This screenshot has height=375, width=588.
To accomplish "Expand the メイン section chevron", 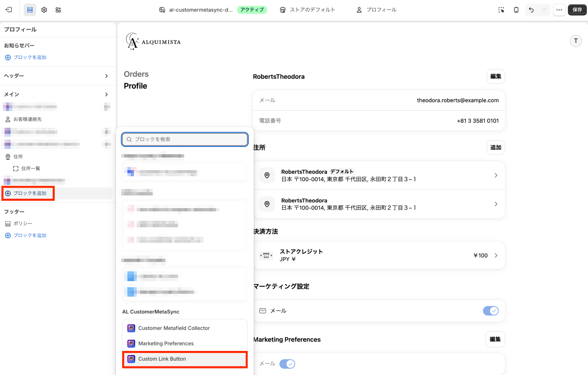I will point(107,95).
